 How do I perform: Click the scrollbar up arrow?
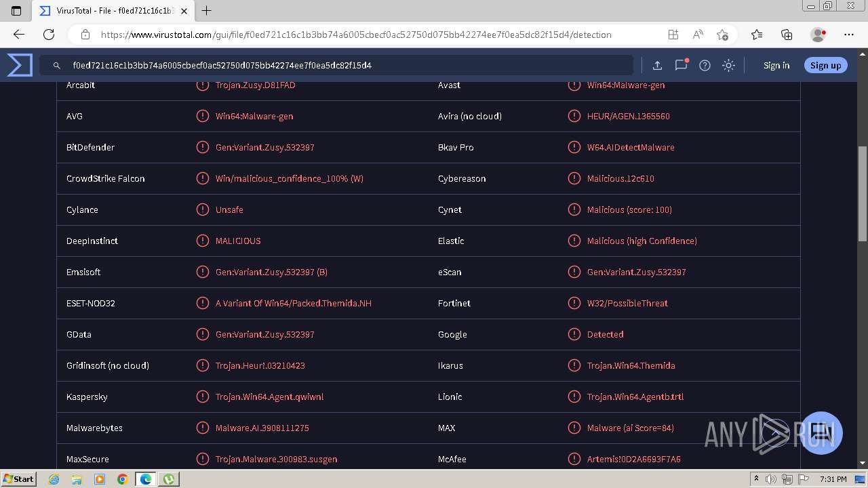click(863, 54)
